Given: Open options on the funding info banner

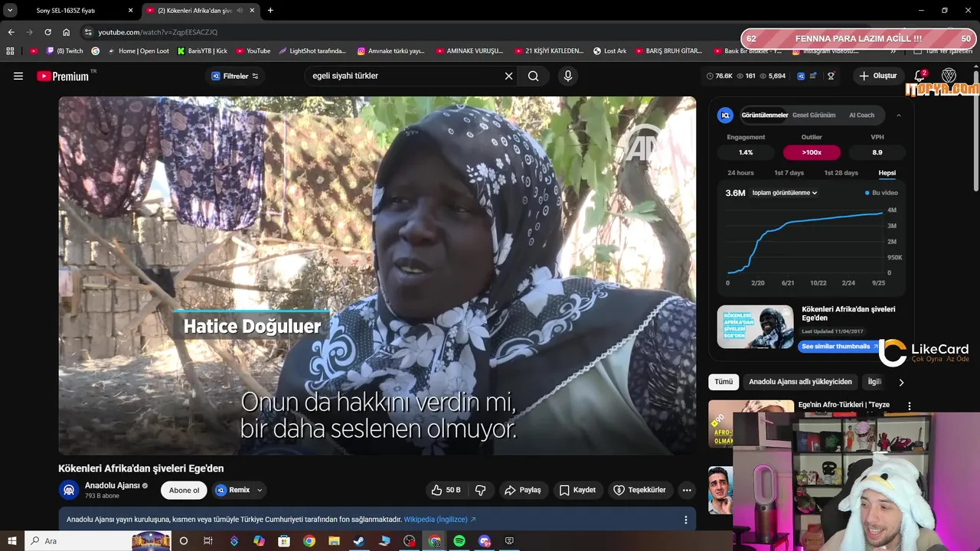Looking at the screenshot, I should click(x=686, y=520).
